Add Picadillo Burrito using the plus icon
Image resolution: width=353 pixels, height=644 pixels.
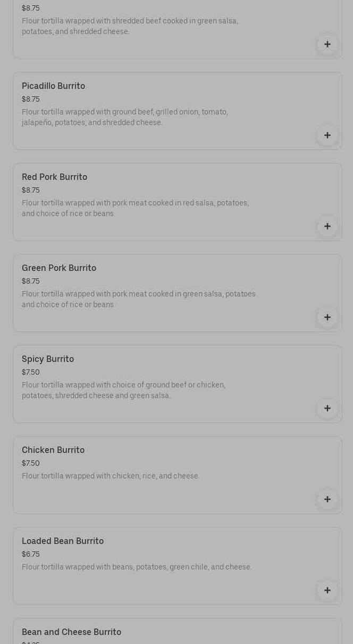pyautogui.click(x=327, y=135)
